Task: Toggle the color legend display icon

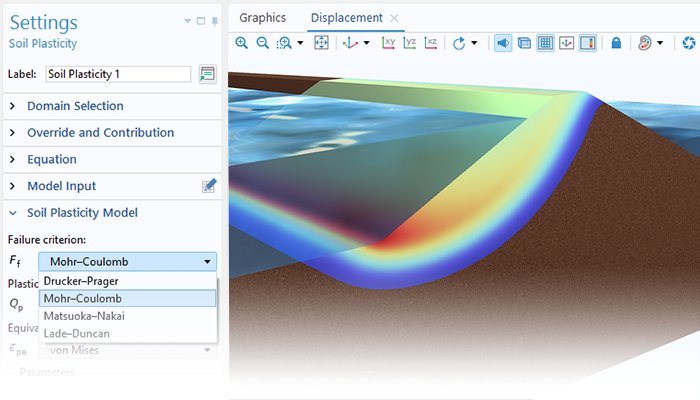Action: coord(588,43)
